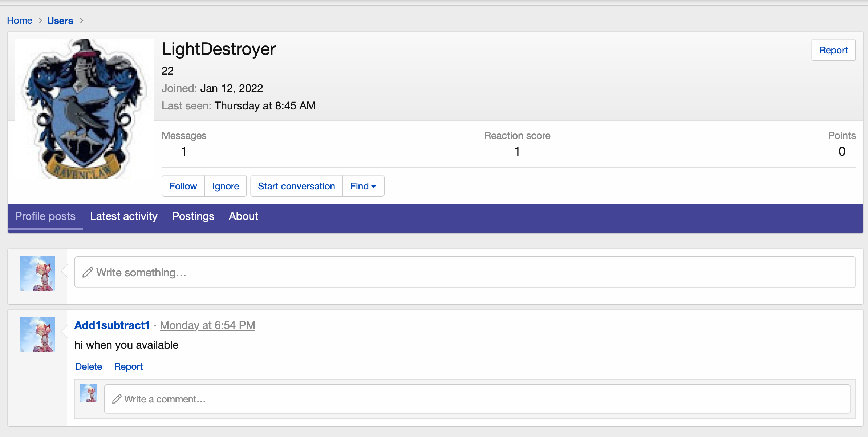
Task: Delete the 'hi when you available' post
Action: (x=89, y=366)
